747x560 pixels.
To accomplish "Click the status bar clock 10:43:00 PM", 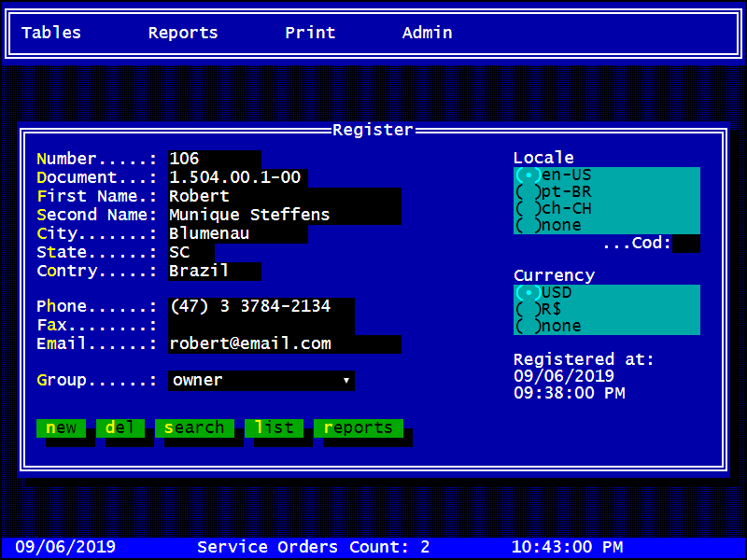I will click(568, 547).
